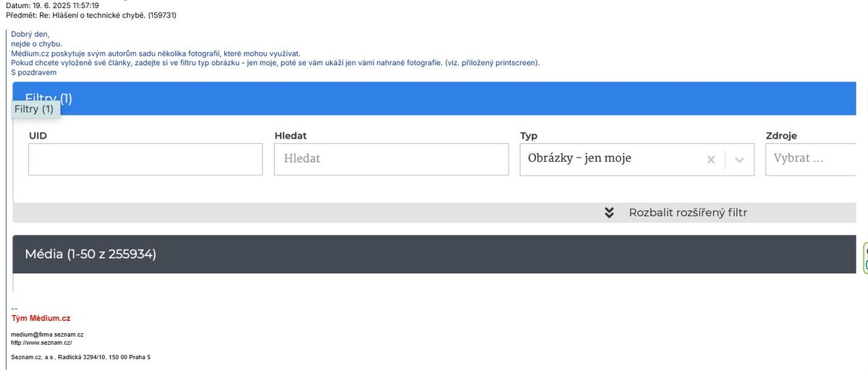Image resolution: width=868 pixels, height=370 pixels.
Task: Click the 'Obrázky – jen moje' selected value
Action: tap(579, 158)
